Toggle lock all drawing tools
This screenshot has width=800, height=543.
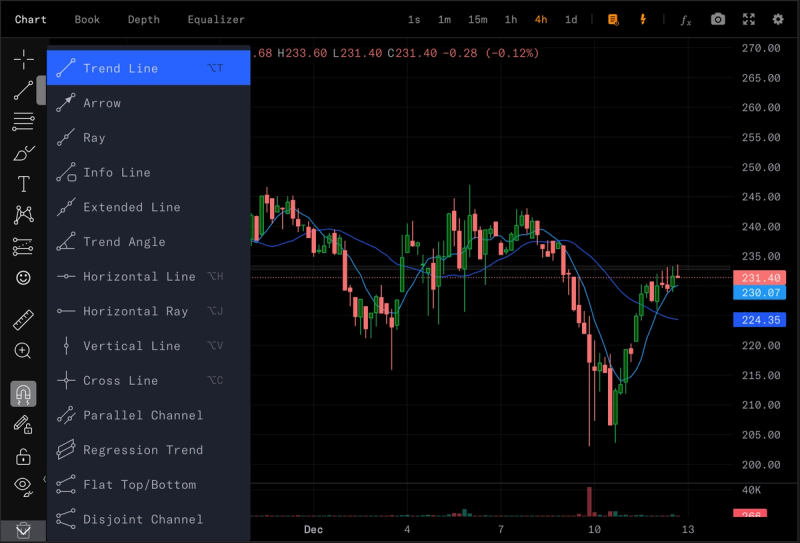pyautogui.click(x=23, y=456)
